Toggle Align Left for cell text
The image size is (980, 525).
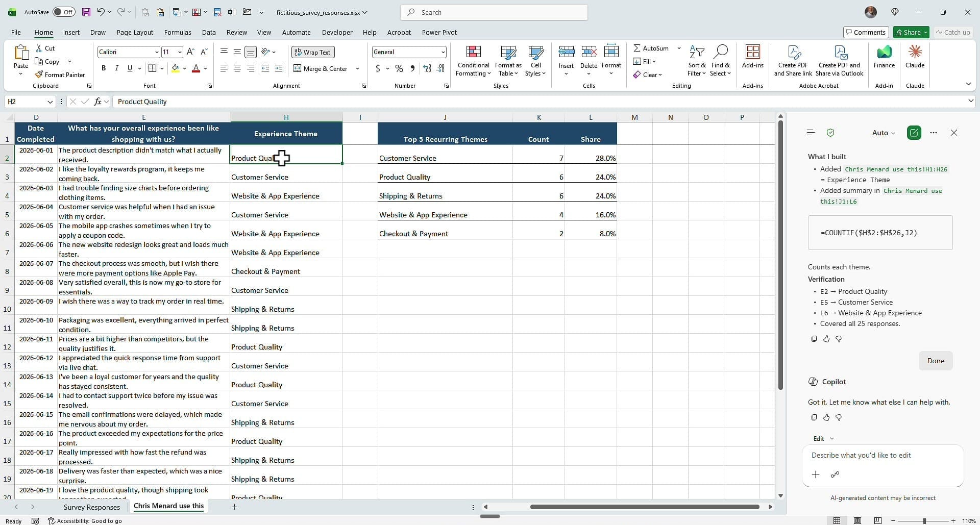[224, 68]
